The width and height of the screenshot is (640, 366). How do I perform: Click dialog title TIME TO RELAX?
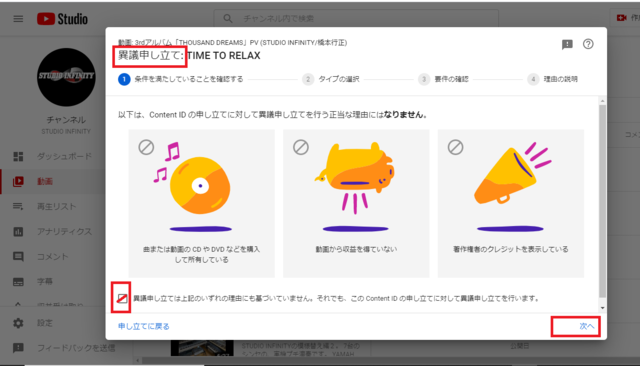[224, 55]
